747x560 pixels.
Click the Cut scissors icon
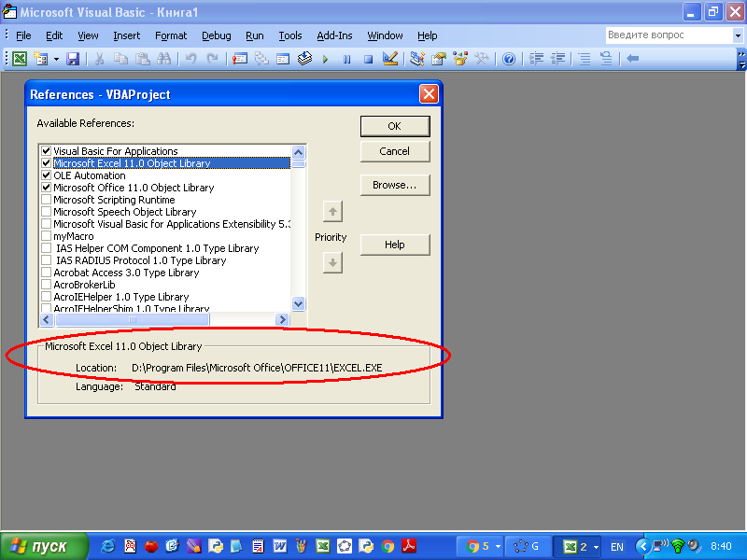[99, 59]
